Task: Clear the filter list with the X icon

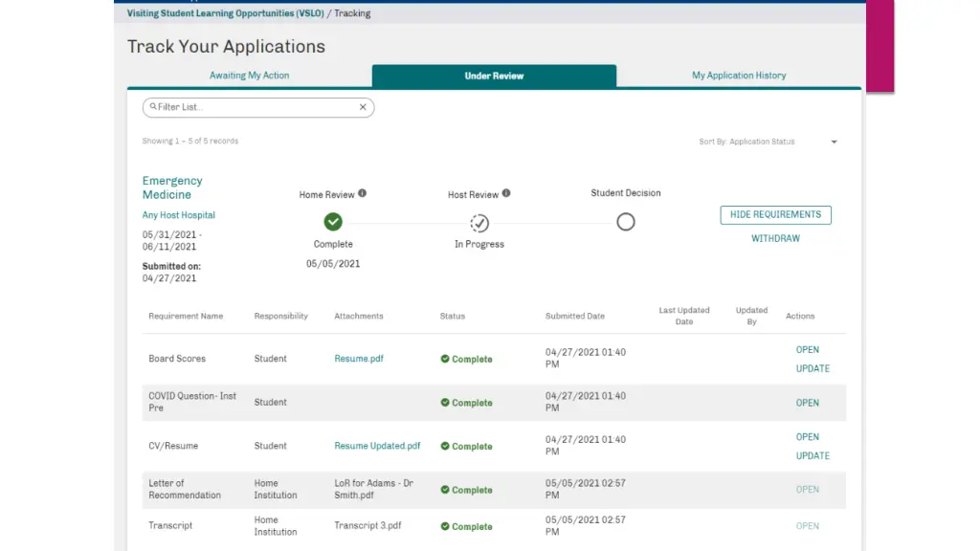Action: (363, 107)
